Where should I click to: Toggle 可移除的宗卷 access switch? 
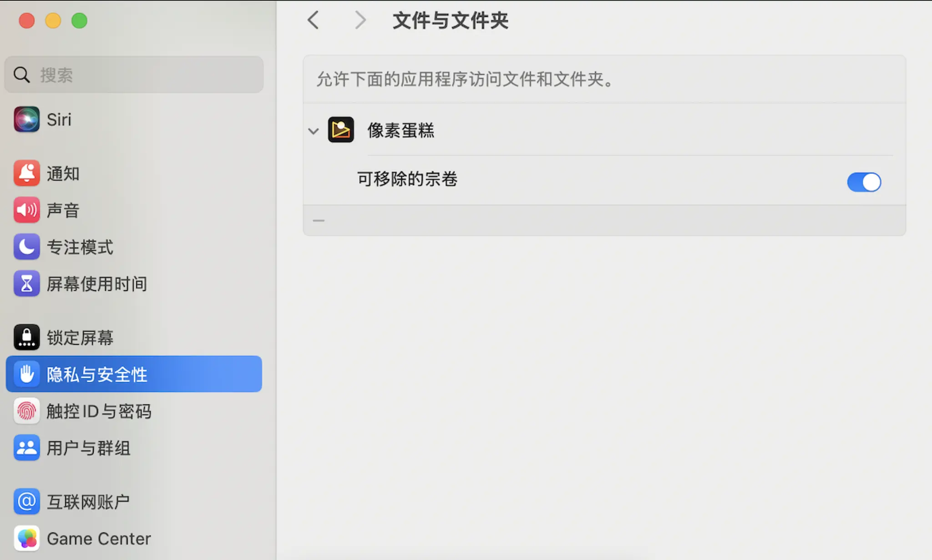pos(863,182)
